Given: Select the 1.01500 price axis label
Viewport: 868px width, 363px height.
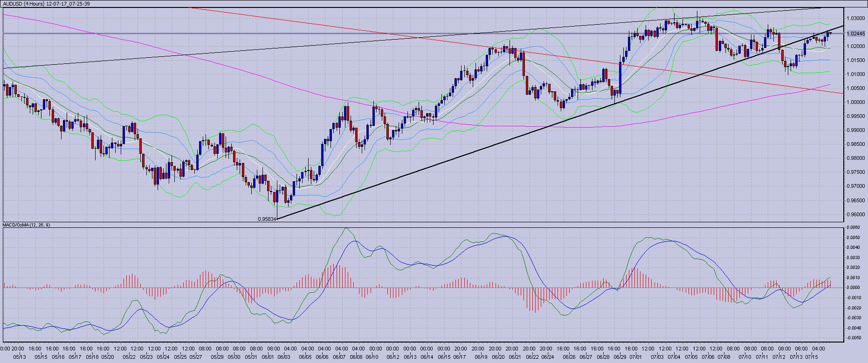Looking at the screenshot, I should [x=855, y=60].
